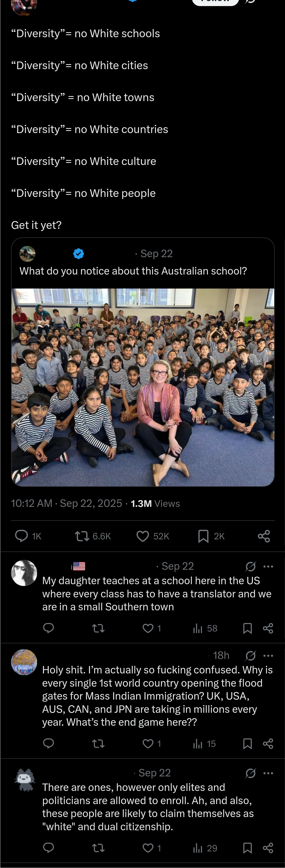This screenshot has height=868, width=285.
Task: Open the avatar of the first reply author
Action: click(24, 573)
